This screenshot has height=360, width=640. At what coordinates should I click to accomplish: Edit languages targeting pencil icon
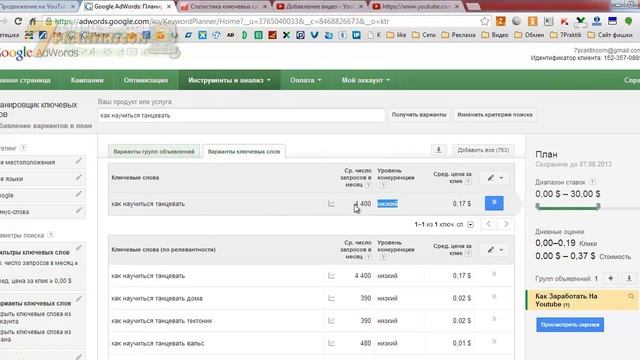click(x=78, y=178)
